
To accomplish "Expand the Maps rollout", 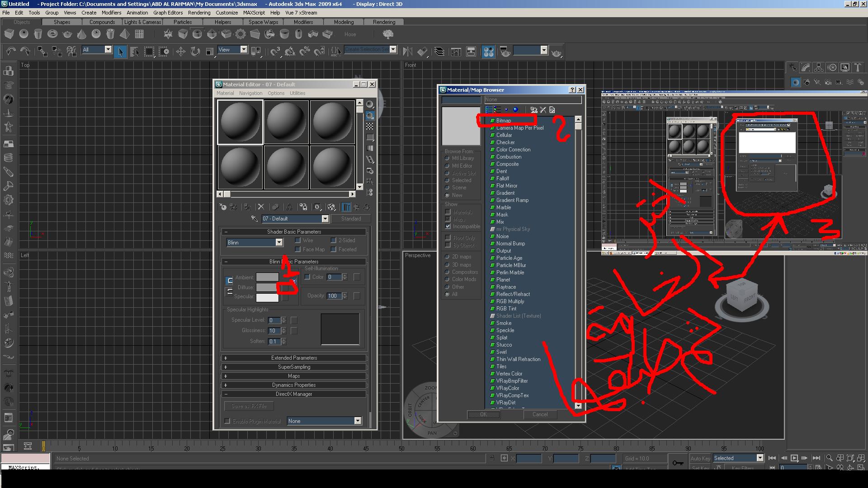I will click(294, 376).
